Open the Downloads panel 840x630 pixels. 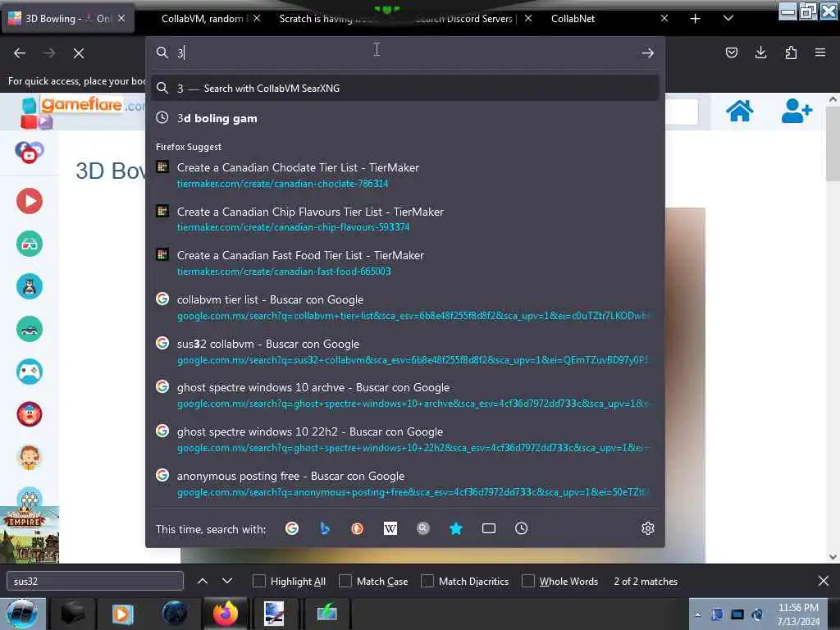760,52
